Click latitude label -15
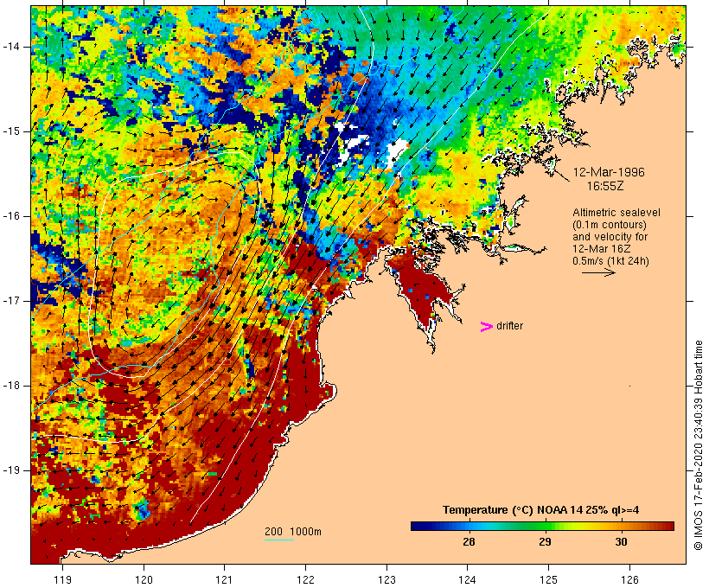 tap(10, 131)
